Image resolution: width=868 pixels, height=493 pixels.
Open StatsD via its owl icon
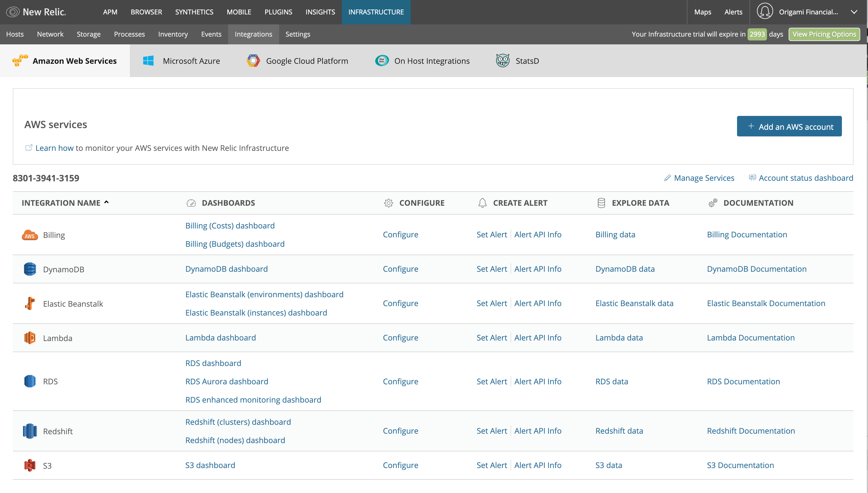[x=503, y=61]
